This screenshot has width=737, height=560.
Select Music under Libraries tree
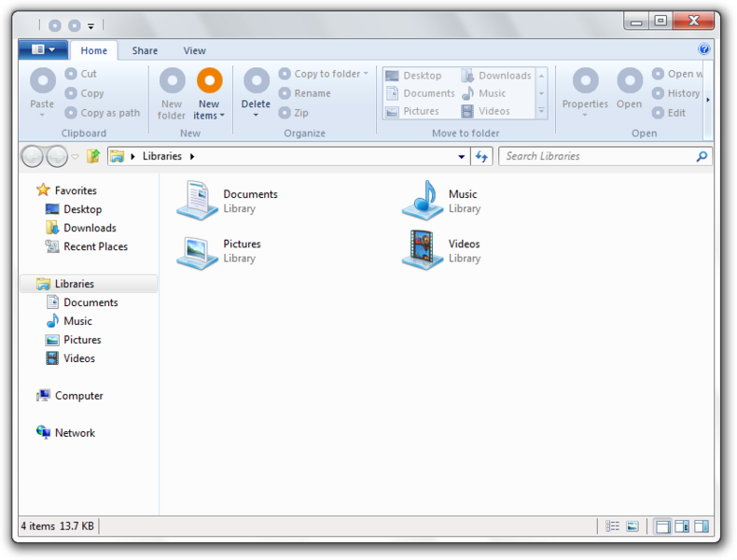pyautogui.click(x=69, y=321)
